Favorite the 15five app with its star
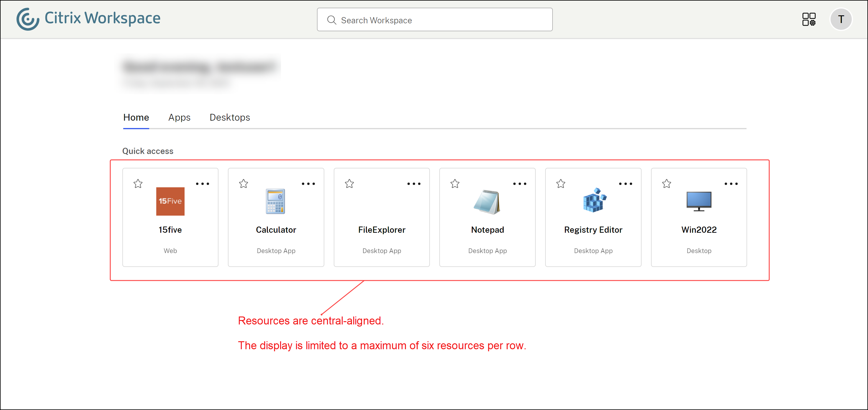The height and width of the screenshot is (410, 868). click(x=138, y=184)
